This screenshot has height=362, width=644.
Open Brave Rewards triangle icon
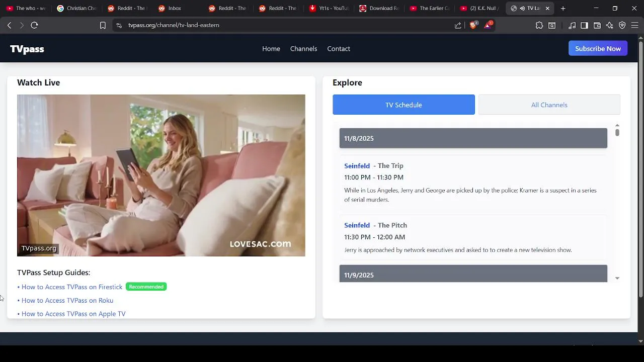click(x=488, y=25)
